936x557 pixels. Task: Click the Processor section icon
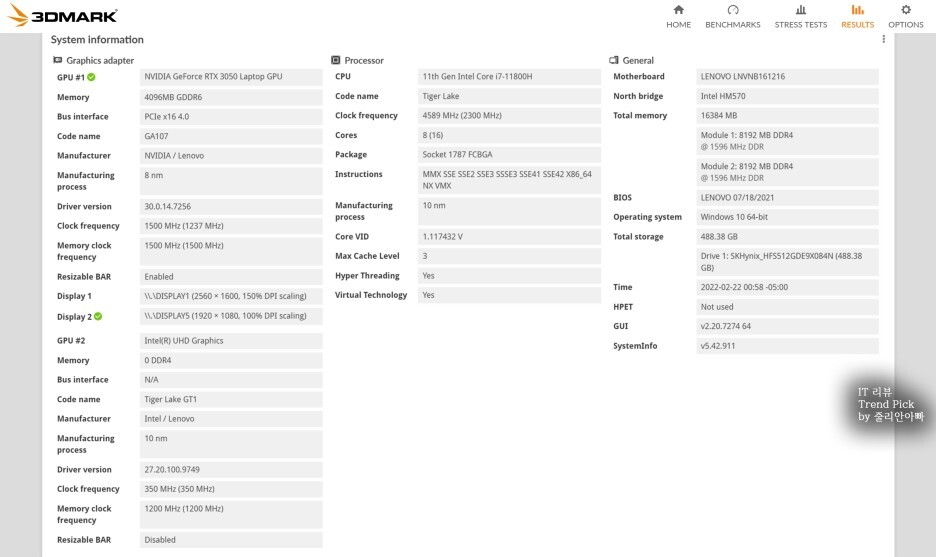point(335,60)
